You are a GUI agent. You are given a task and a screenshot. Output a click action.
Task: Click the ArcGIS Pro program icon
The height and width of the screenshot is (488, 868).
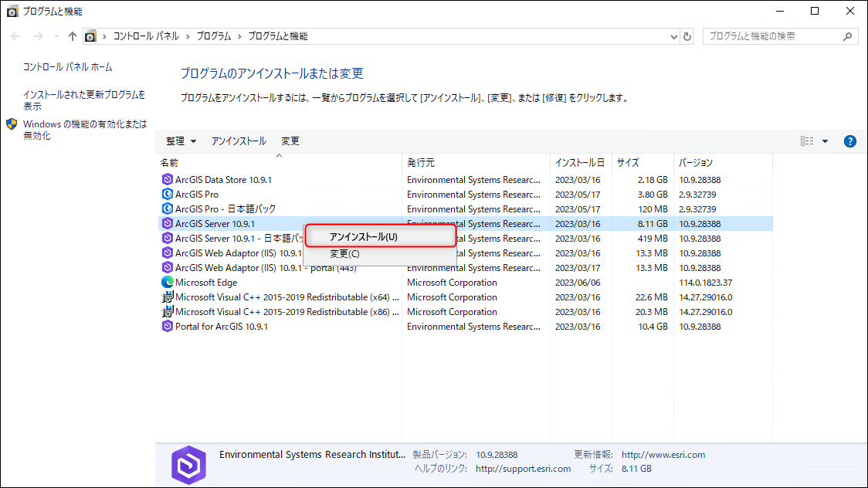[167, 195]
